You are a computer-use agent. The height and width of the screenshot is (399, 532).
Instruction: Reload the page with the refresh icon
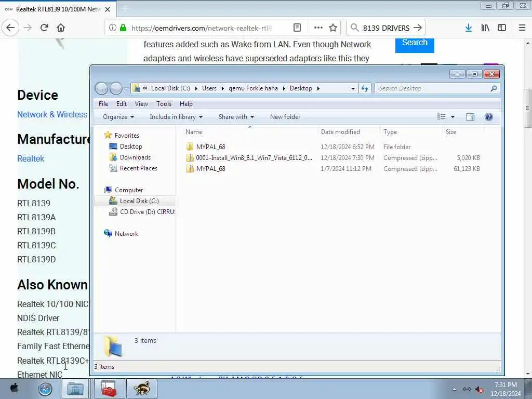point(44,28)
